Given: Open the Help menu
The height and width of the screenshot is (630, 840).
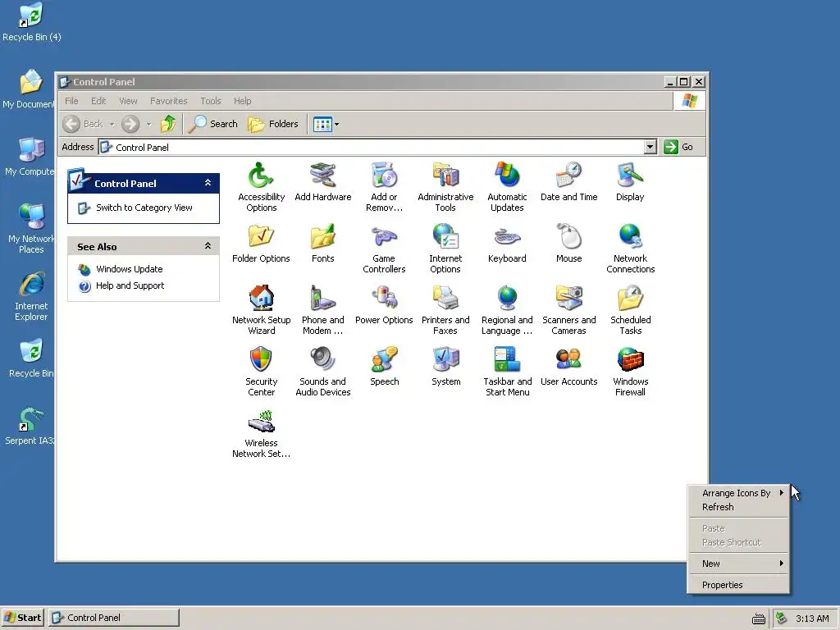Looking at the screenshot, I should pyautogui.click(x=242, y=101).
